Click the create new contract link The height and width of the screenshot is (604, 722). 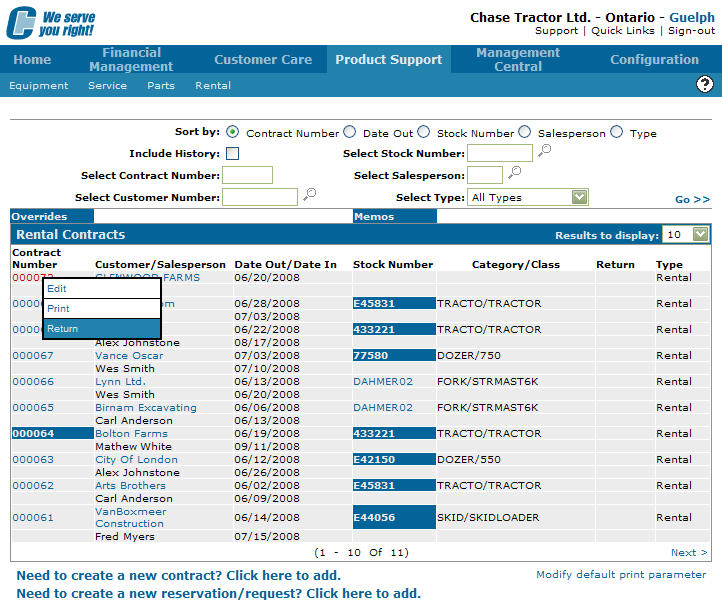click(x=179, y=575)
